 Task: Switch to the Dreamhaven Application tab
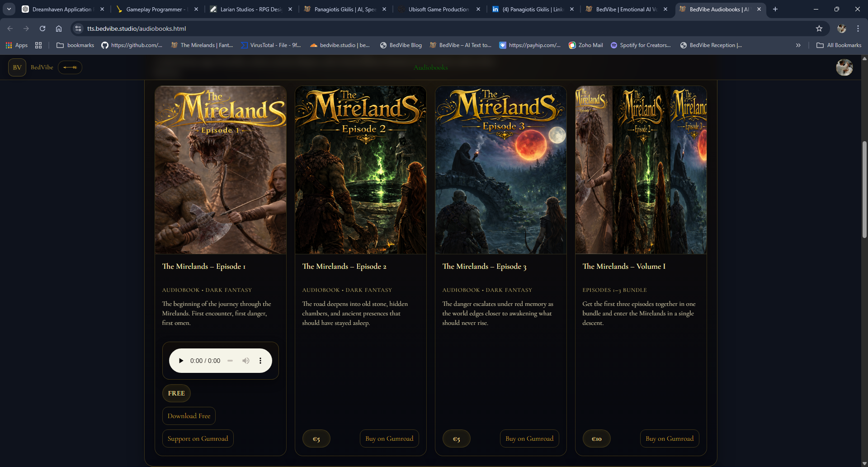click(63, 9)
